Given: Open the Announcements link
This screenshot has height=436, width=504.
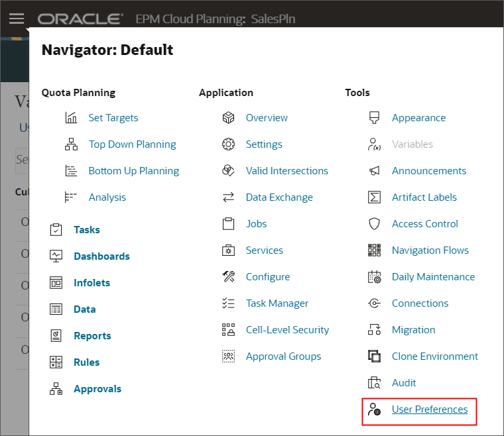Looking at the screenshot, I should [x=429, y=171].
